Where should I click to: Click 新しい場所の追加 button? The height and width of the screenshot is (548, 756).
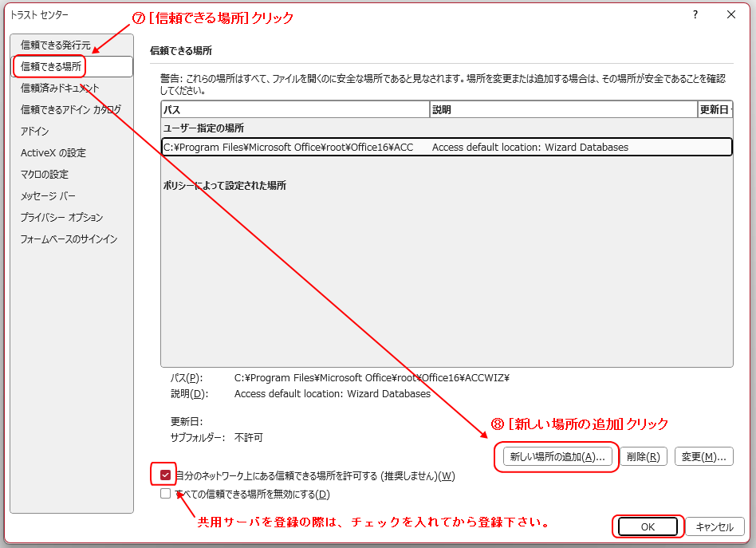[558, 457]
